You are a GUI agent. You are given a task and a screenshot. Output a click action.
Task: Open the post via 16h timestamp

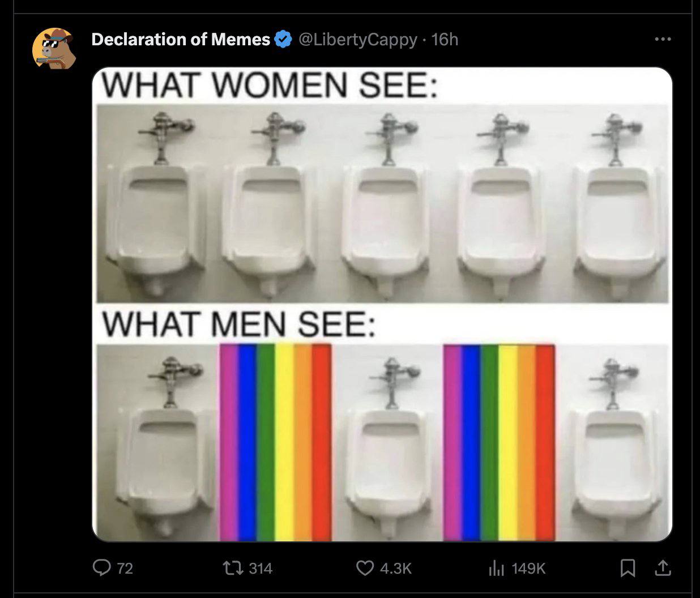click(x=445, y=40)
